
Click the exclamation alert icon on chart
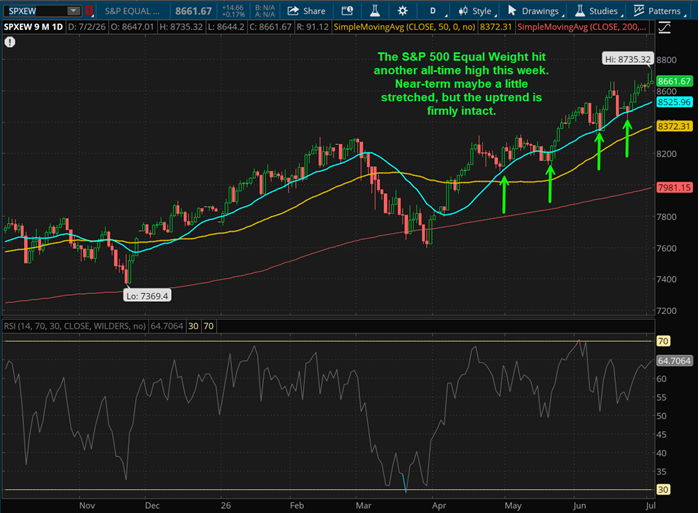click(10, 42)
